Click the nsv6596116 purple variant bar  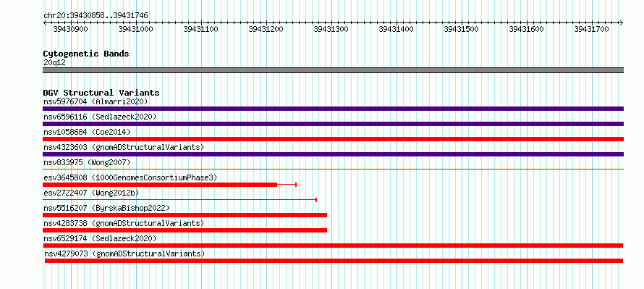[333, 124]
